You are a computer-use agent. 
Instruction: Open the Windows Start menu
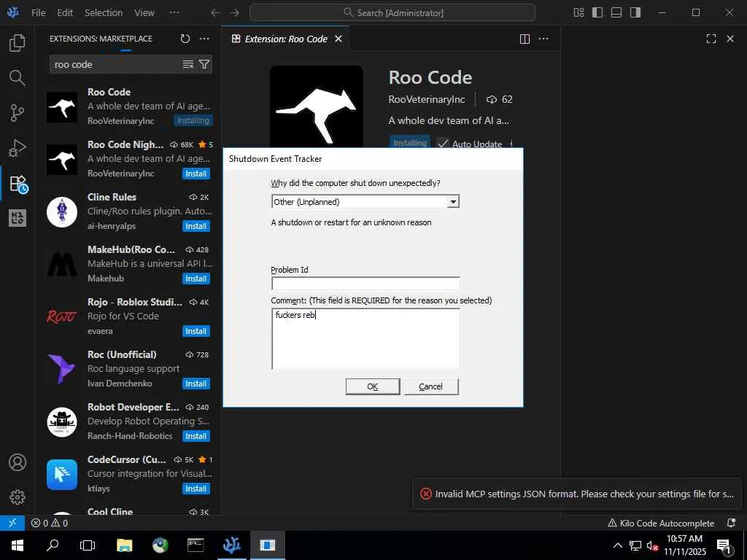coord(18,545)
